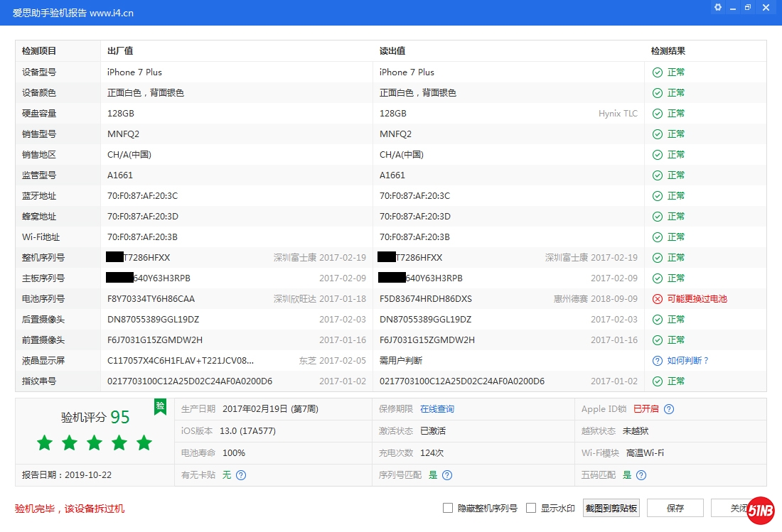The width and height of the screenshot is (782, 532).
Task: Open the settings gear in title bar
Action: (x=718, y=7)
